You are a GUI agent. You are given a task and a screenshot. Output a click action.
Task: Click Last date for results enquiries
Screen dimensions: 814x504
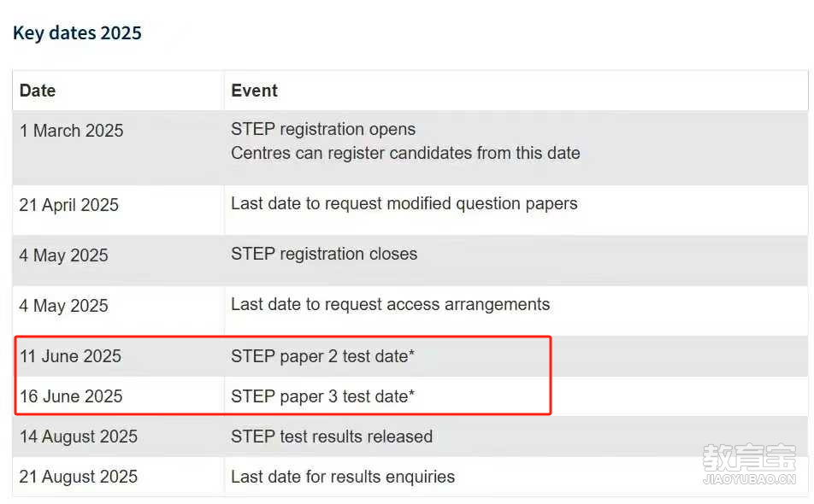(x=343, y=477)
